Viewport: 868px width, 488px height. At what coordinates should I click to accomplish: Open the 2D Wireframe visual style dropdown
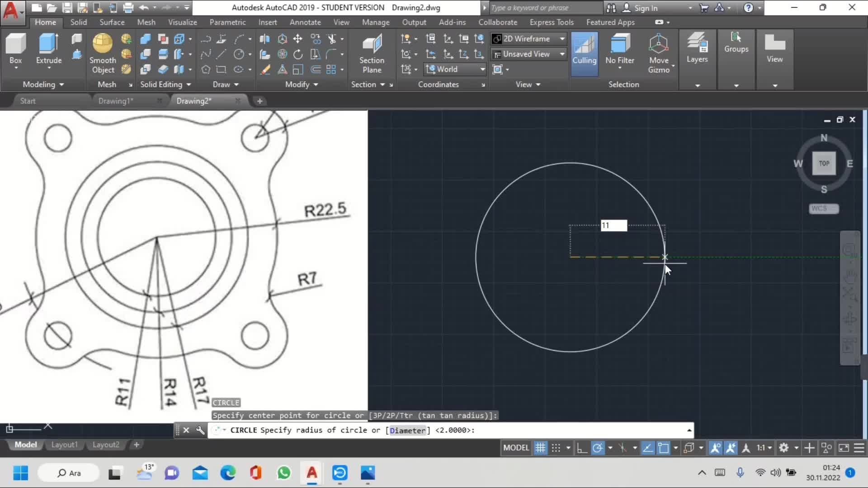(529, 39)
